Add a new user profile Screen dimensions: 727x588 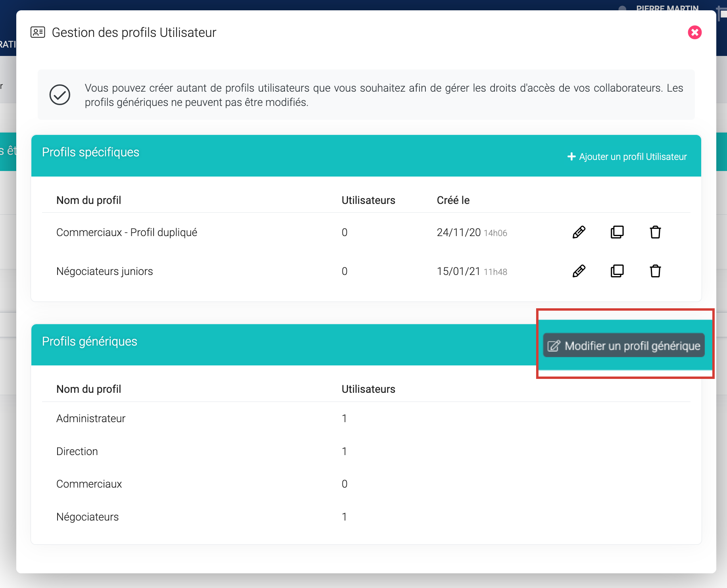point(627,157)
